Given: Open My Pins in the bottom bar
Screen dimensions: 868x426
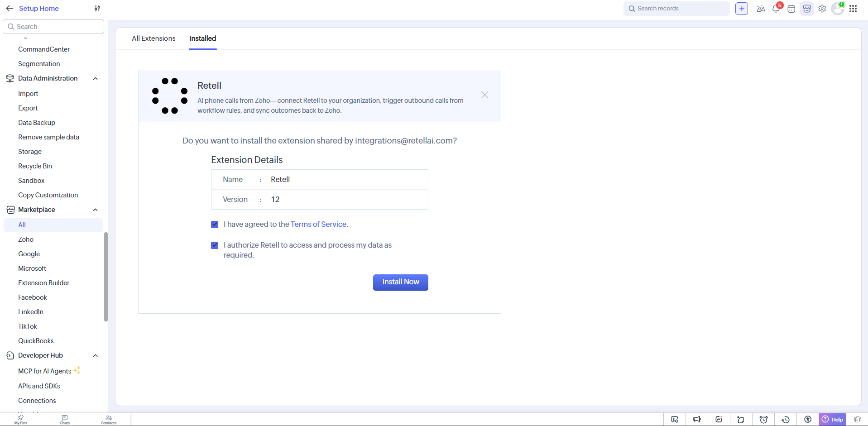Looking at the screenshot, I should pyautogui.click(x=21, y=420).
